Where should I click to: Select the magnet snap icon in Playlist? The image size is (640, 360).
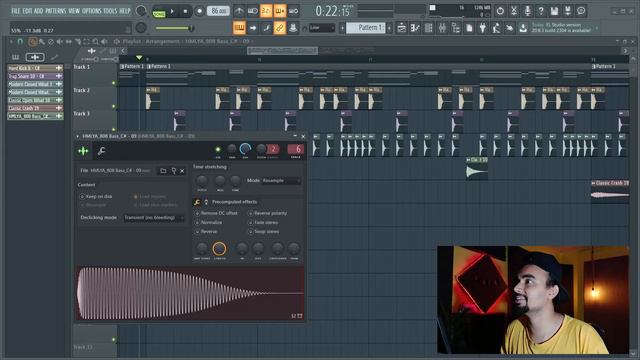coord(20,41)
